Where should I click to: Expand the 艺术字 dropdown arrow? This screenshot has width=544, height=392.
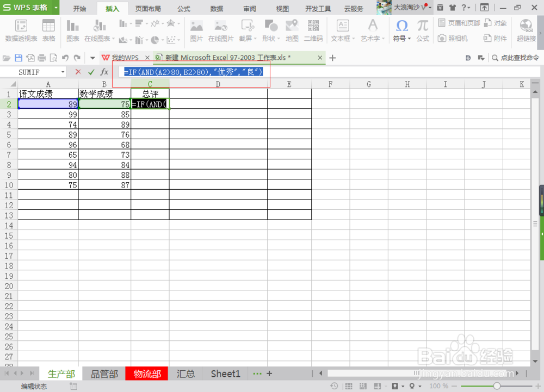tap(384, 39)
